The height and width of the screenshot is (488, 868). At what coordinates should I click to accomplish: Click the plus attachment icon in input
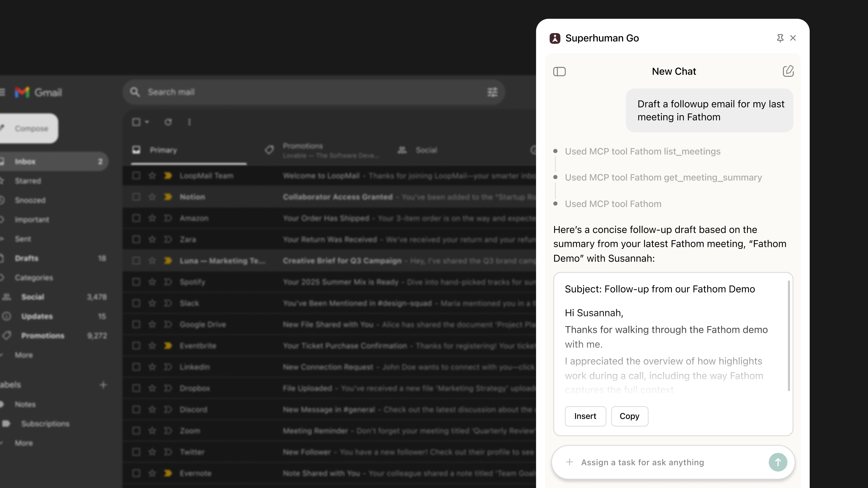coord(569,462)
